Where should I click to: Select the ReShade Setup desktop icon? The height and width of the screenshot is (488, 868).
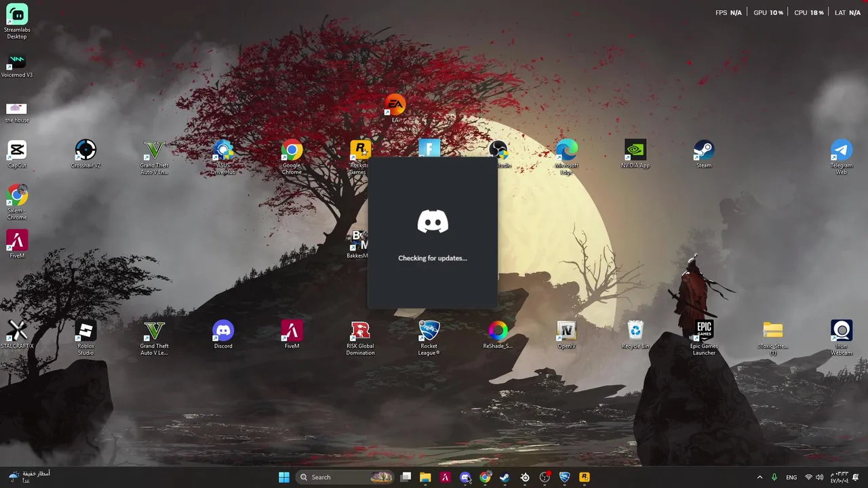(x=498, y=335)
